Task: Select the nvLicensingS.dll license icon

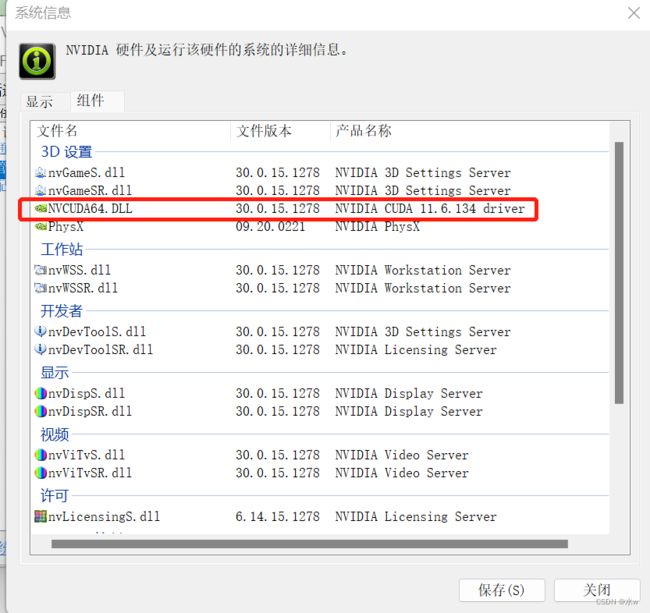Action: click(41, 516)
